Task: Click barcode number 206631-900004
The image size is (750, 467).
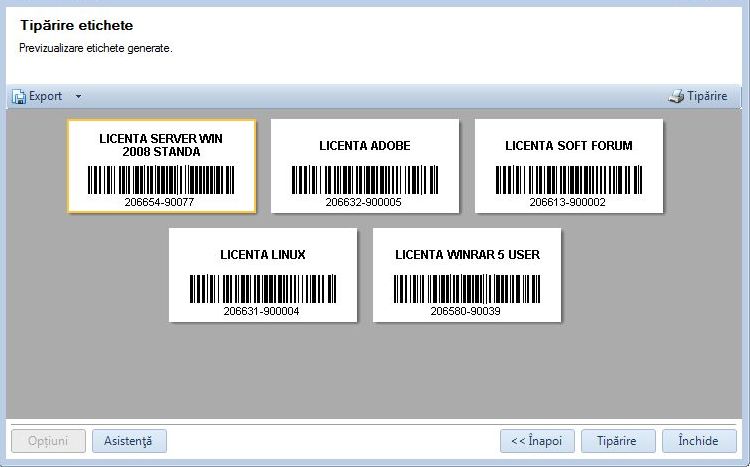Action: [x=261, y=311]
